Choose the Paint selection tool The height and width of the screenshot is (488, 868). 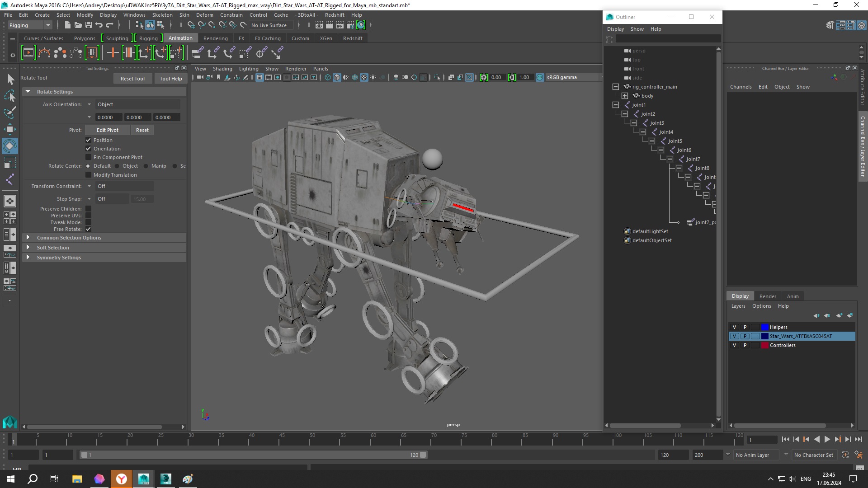tap(10, 112)
